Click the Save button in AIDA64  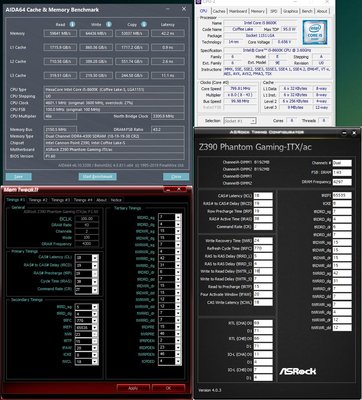[19, 176]
